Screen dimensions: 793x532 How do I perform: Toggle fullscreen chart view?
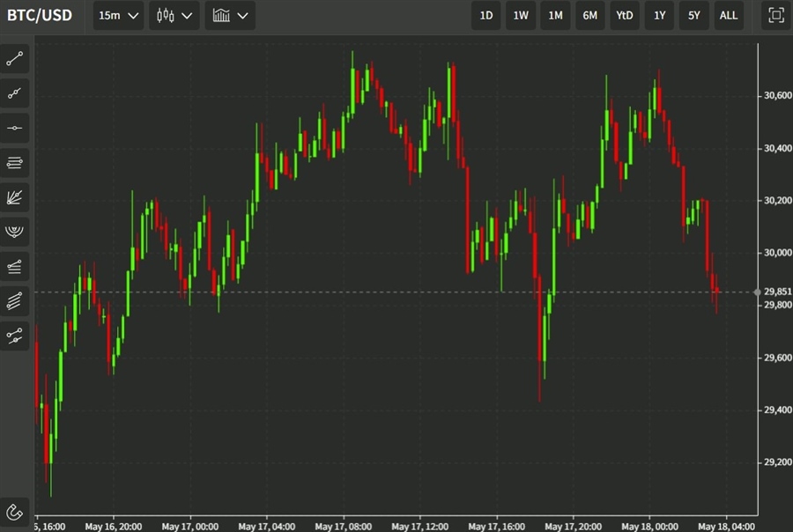pyautogui.click(x=775, y=15)
